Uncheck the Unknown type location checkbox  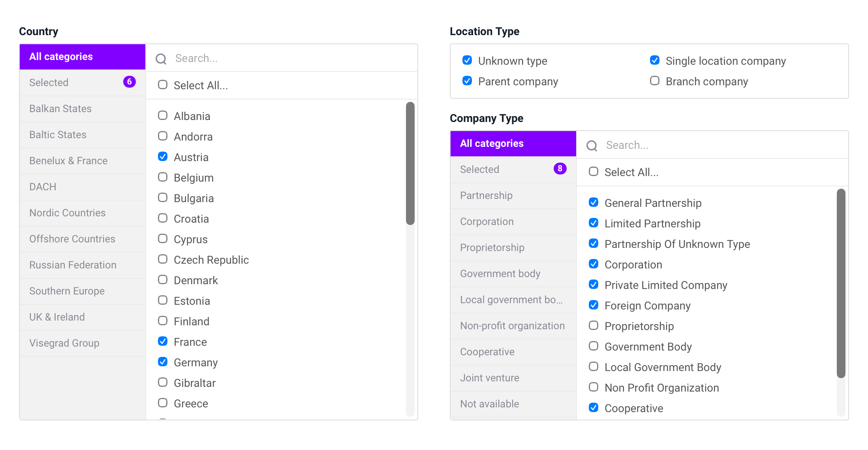tap(467, 60)
